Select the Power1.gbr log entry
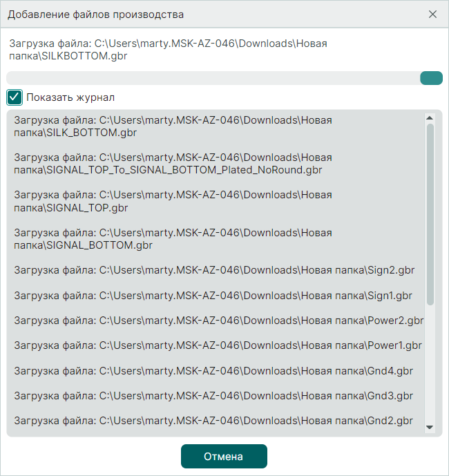This screenshot has height=476, width=449. (218, 345)
